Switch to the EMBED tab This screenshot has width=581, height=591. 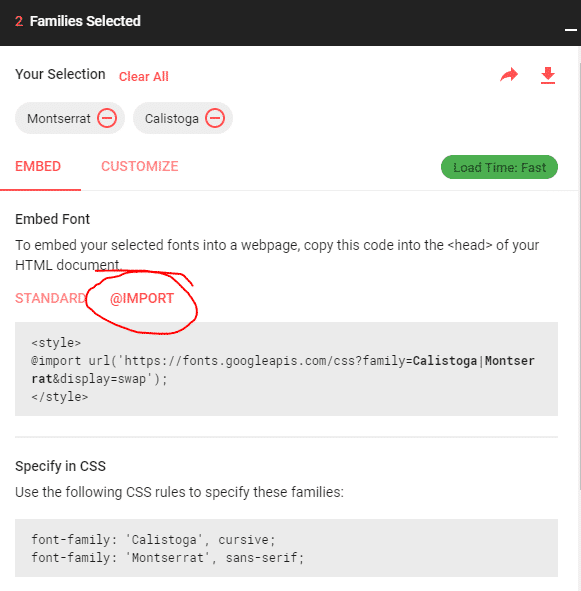click(38, 166)
